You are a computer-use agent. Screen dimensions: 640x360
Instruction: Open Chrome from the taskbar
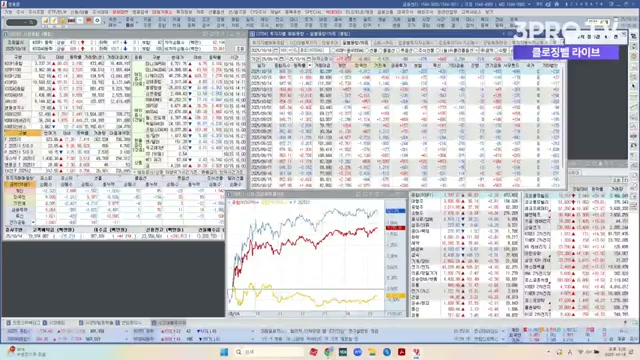pos(328,352)
